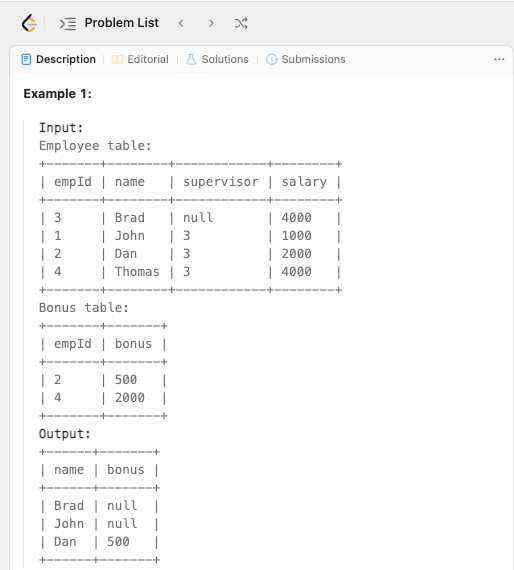Click the Employee table label text
Screen dimensions: 514x570
95,146
